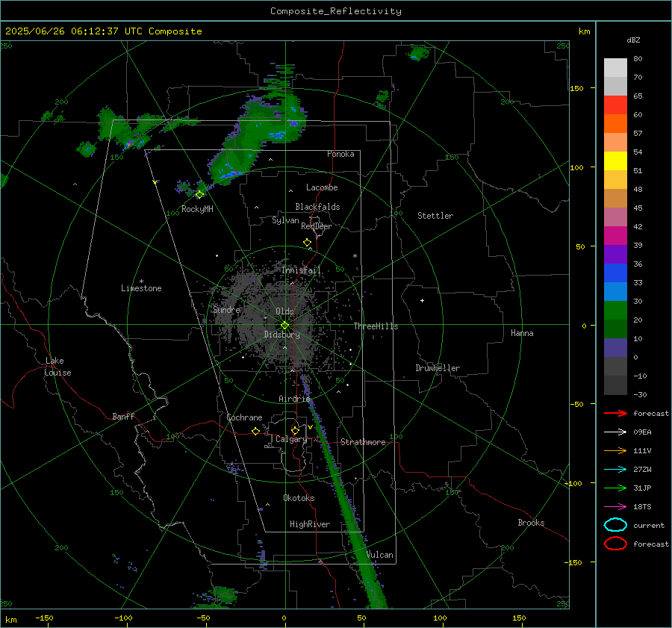Image resolution: width=672 pixels, height=628 pixels.
Task: Click the yellow diamond marker below Cochrane
Action: pos(256,431)
